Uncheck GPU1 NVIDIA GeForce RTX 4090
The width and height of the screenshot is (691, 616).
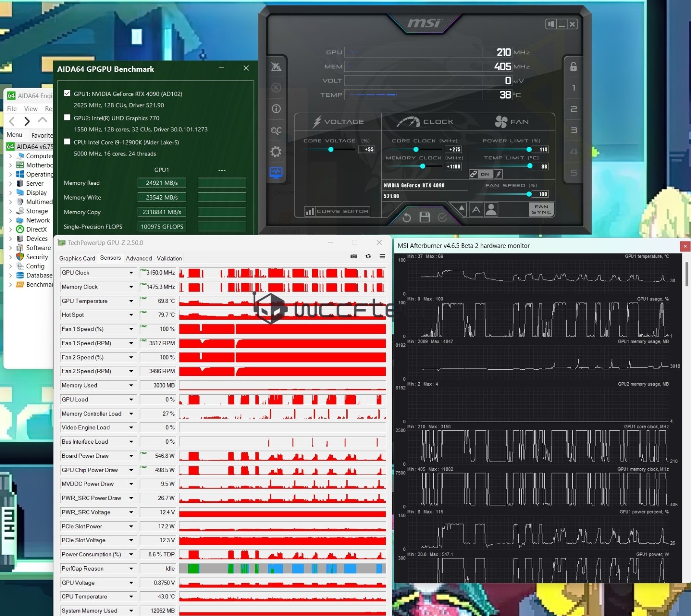[67, 93]
